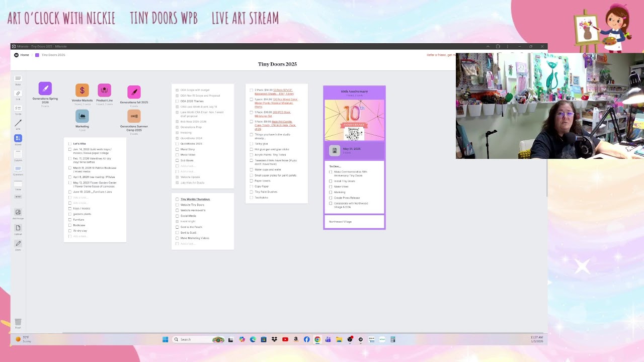This screenshot has width=644, height=362.
Task: Click the Northwood Village note card
Action: coord(354,222)
